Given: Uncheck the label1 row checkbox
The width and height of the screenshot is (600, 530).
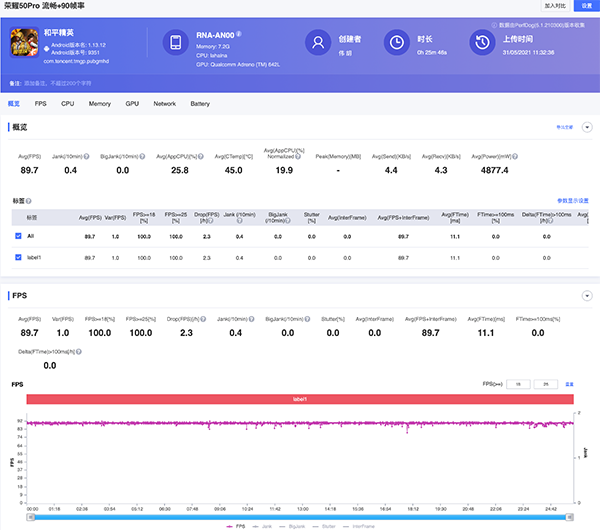Looking at the screenshot, I should (x=18, y=258).
